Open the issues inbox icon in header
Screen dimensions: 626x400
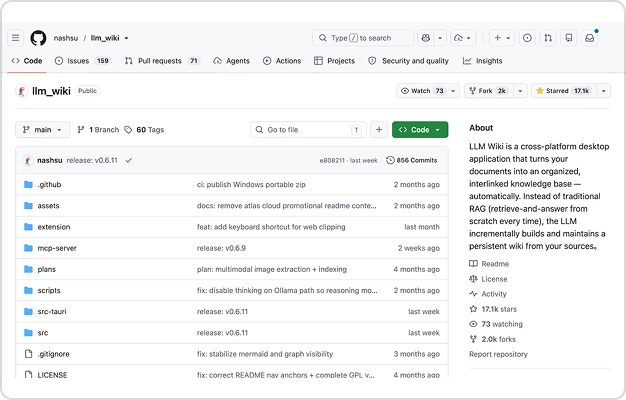(527, 38)
